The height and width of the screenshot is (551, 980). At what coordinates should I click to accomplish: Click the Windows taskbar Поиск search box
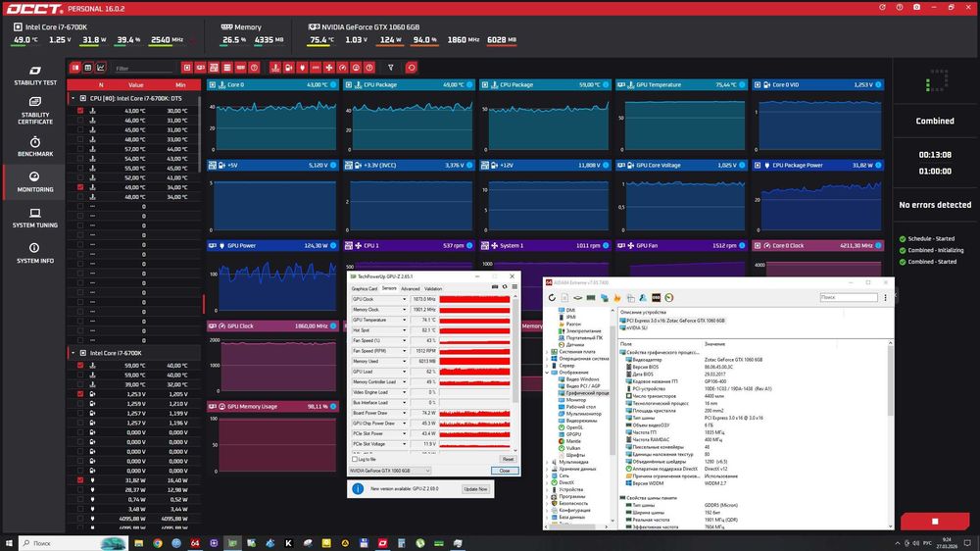pyautogui.click(x=73, y=543)
